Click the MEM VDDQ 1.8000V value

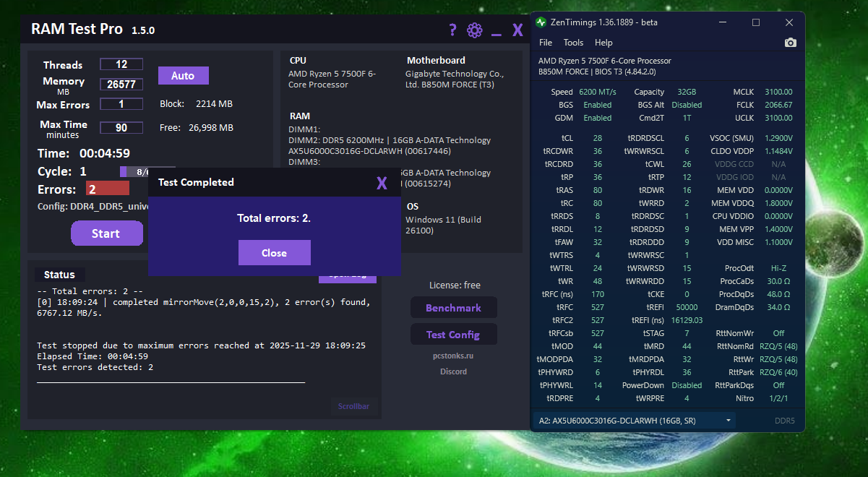[778, 203]
